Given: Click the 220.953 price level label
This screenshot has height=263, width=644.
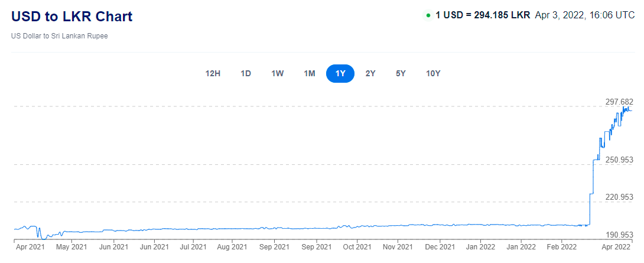Looking at the screenshot, I should coord(619,197).
